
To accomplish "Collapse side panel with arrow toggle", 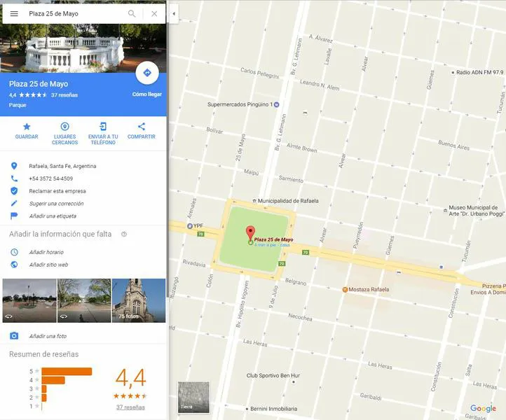I will 174,13.
